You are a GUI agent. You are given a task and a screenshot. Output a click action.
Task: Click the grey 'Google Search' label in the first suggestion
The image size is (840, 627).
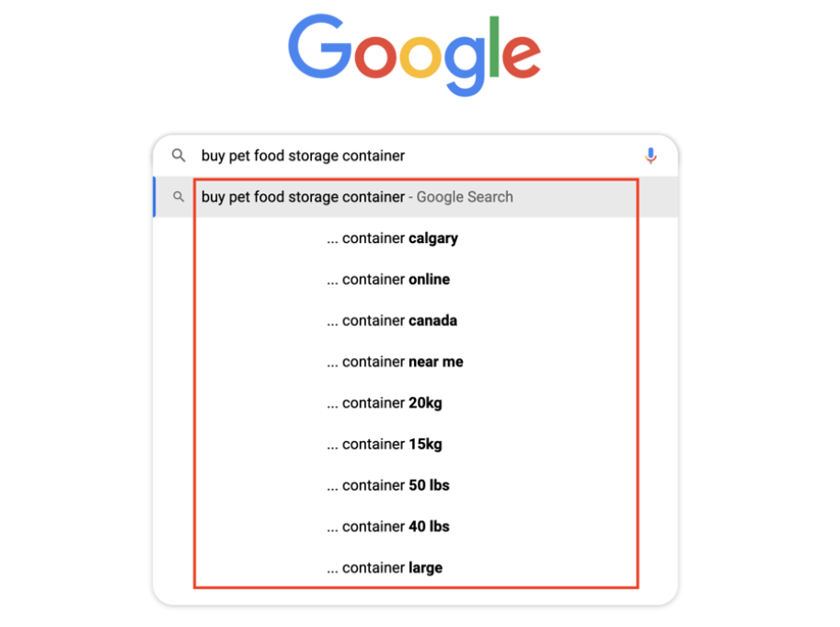[x=465, y=197]
